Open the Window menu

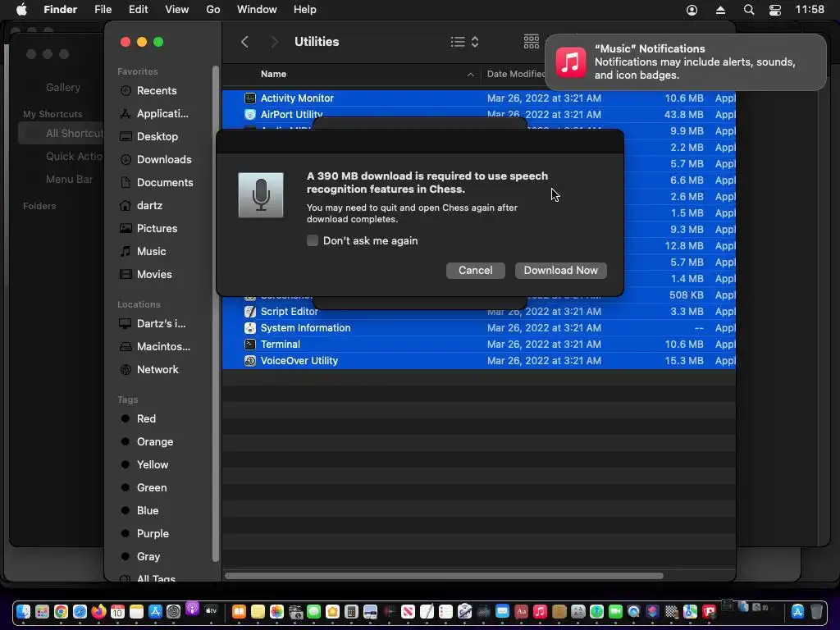pos(257,10)
